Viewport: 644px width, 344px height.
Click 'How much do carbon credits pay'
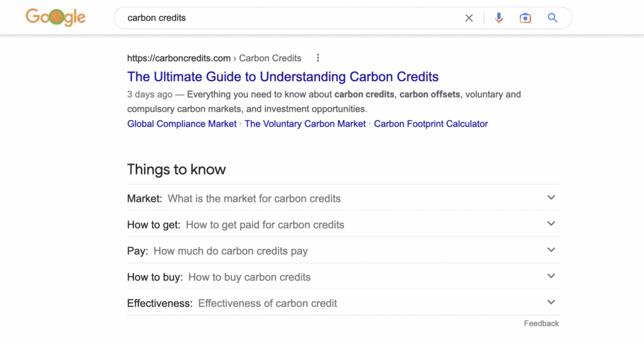pyautogui.click(x=230, y=251)
